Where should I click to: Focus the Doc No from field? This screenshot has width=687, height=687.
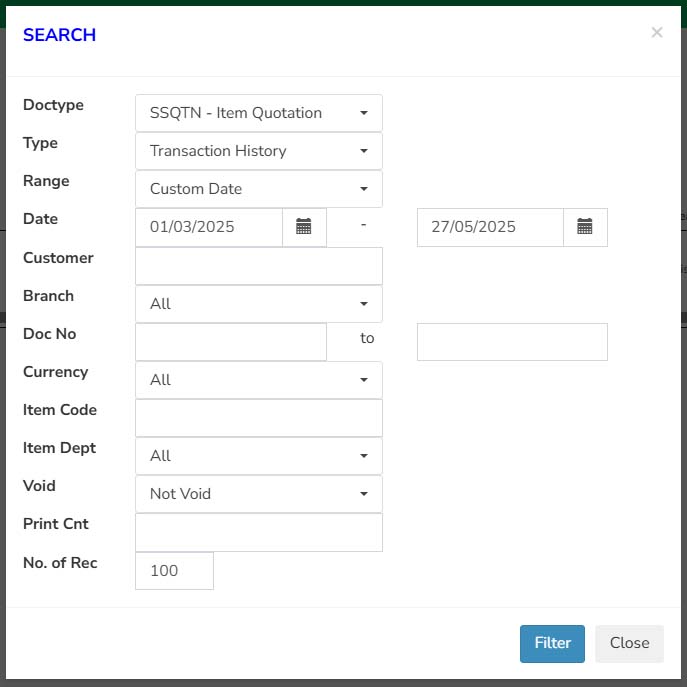pyautogui.click(x=231, y=342)
